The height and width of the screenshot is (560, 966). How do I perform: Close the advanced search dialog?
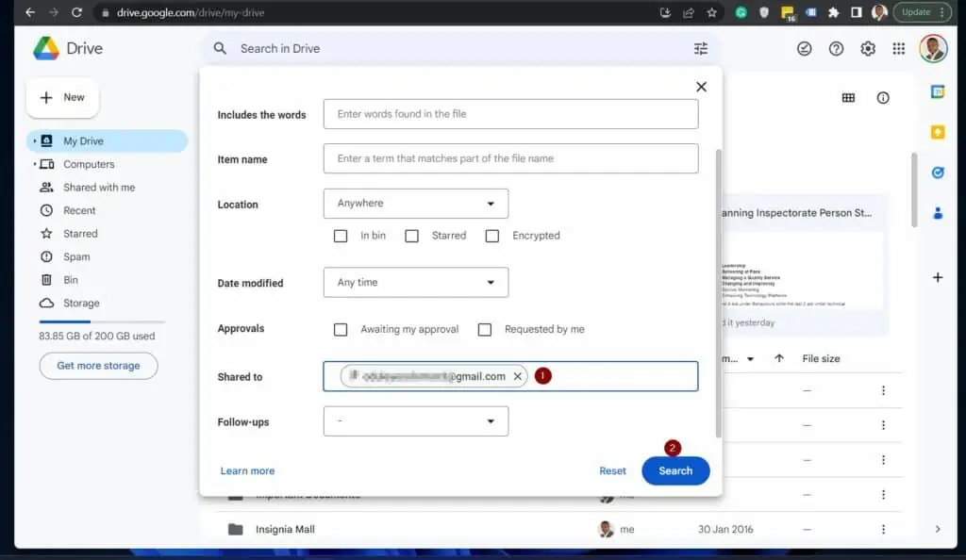tap(701, 87)
